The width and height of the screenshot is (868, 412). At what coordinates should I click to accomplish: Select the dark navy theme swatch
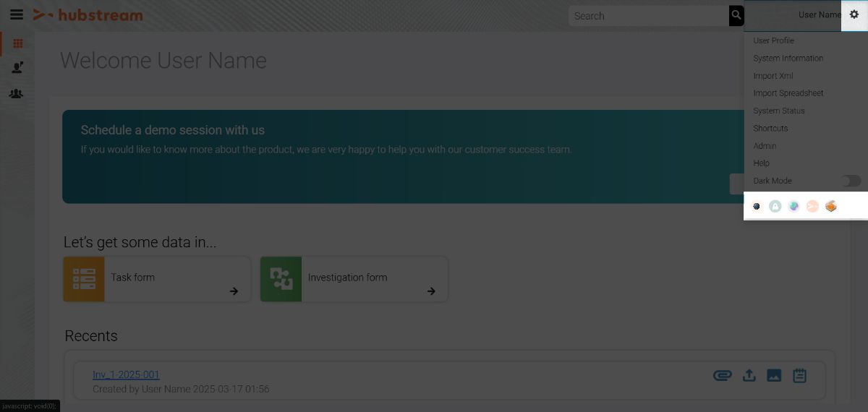point(757,207)
